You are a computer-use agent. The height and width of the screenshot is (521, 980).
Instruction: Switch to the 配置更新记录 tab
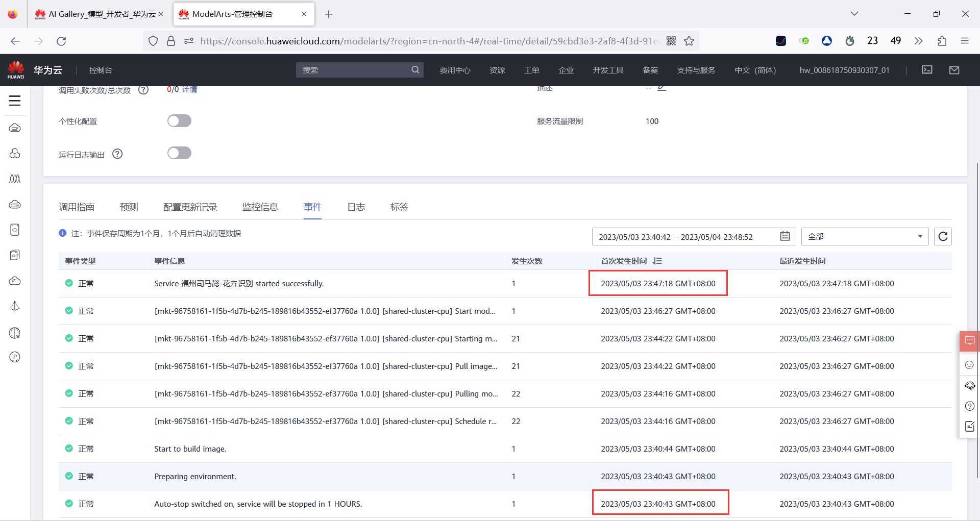[x=190, y=207]
